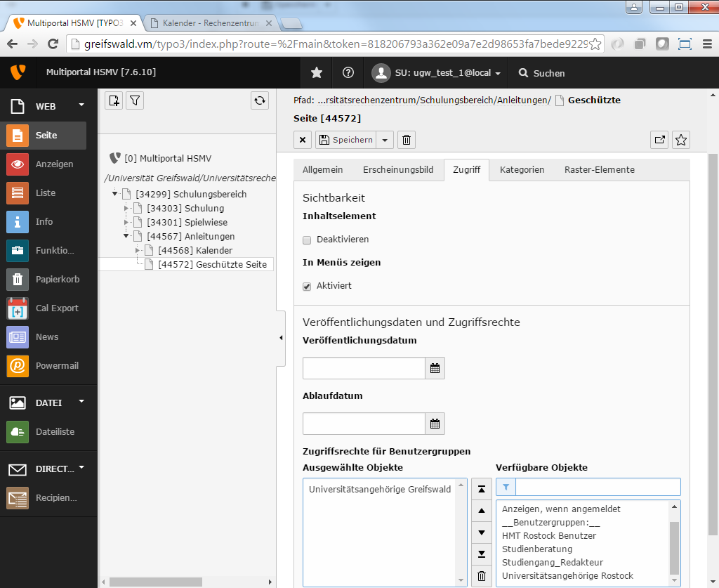This screenshot has height=588, width=719.
Task: Uncheck the Aktiviert checkbox
Action: click(x=307, y=286)
